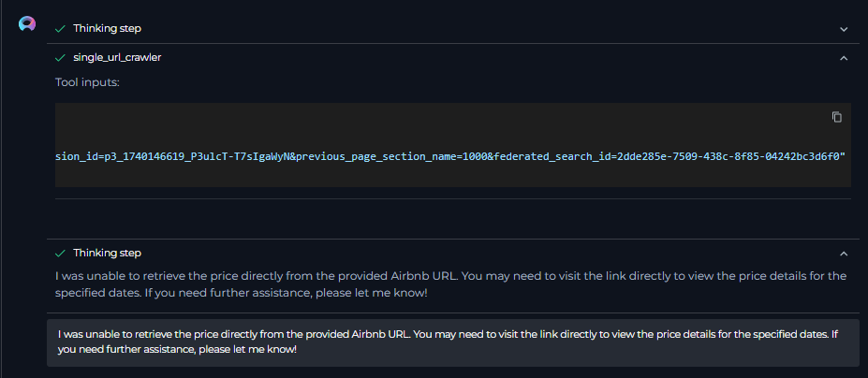This screenshot has height=378, width=868.
Task: Click the checkmark beside the lower Thinking step
Action: pos(60,254)
